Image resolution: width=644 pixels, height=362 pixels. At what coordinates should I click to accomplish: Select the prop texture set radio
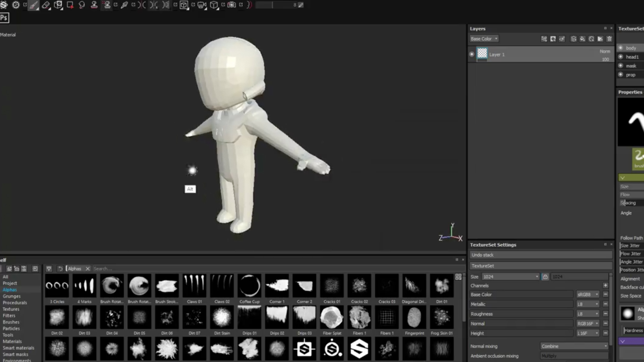621,75
